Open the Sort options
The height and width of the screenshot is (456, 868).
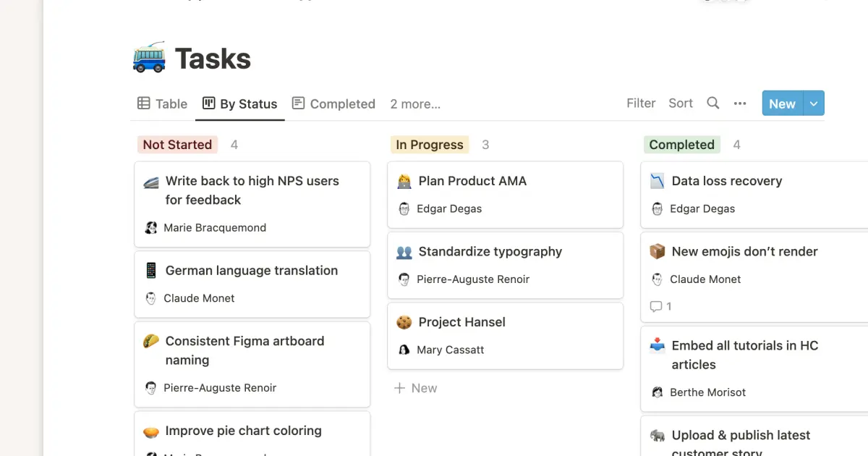[x=681, y=104]
